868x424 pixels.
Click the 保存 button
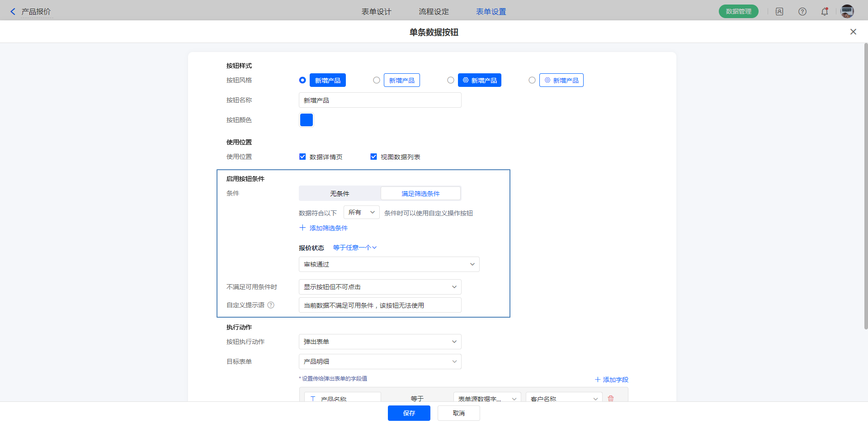point(409,413)
